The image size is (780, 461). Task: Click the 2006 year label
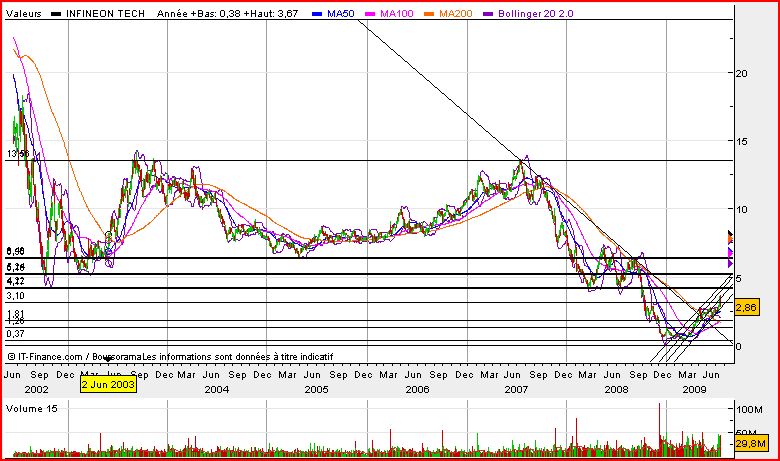[417, 389]
